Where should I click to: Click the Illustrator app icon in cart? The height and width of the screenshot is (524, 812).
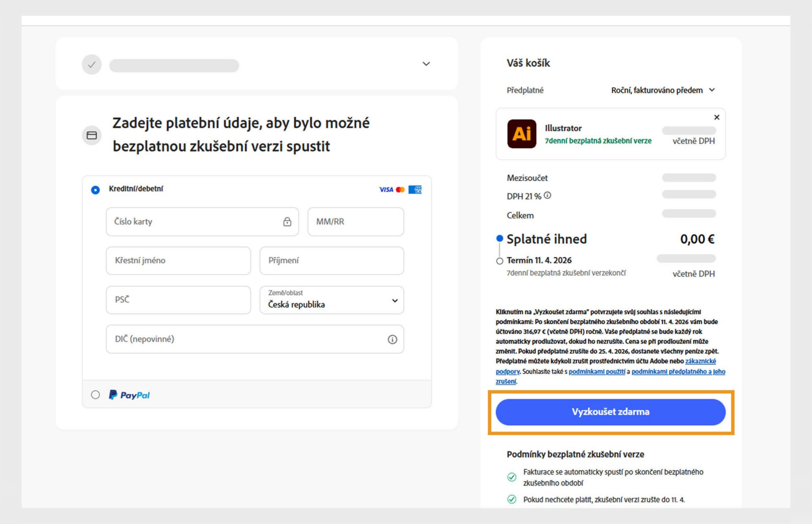(x=522, y=134)
